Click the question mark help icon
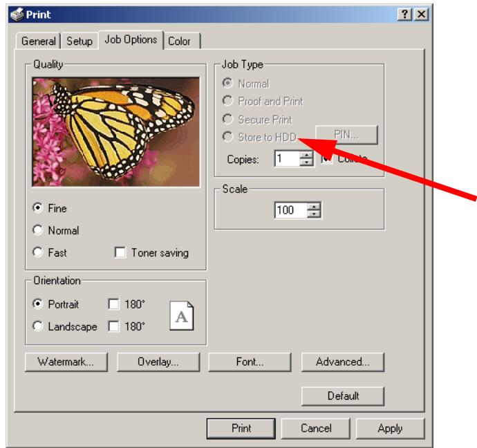The image size is (477, 448). click(x=404, y=14)
